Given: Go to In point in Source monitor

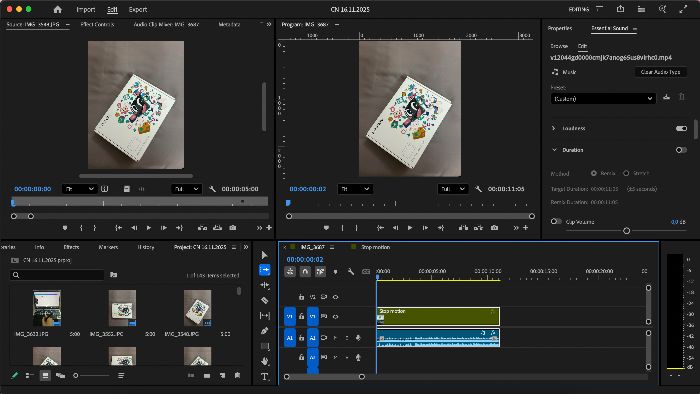Looking at the screenshot, I should 118,228.
